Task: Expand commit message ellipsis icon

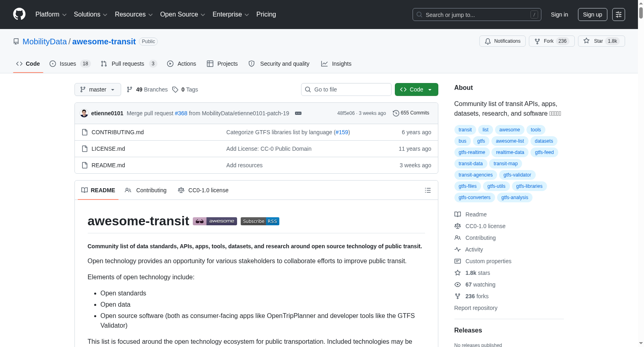Action: tap(298, 113)
